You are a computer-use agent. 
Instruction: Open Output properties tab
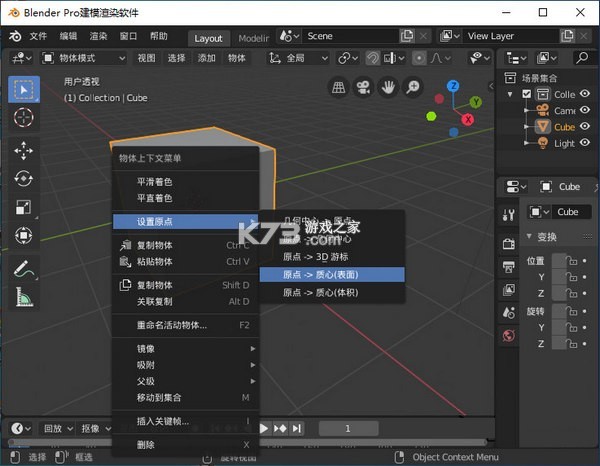point(508,267)
